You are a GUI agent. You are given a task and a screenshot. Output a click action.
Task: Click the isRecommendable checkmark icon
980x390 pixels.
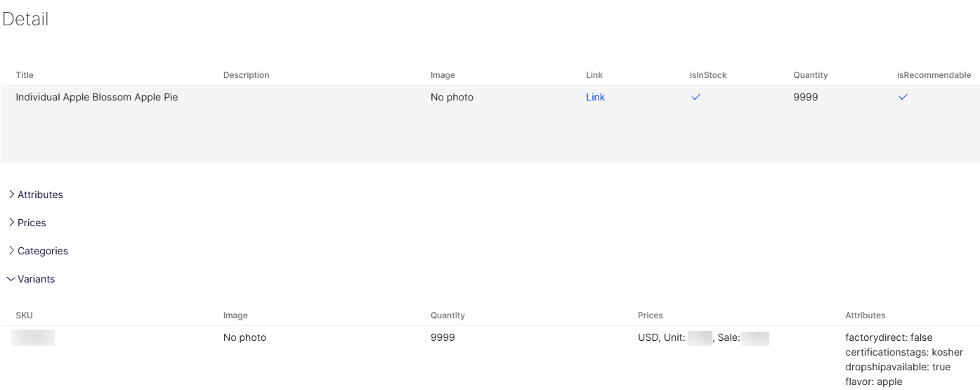coord(903,97)
